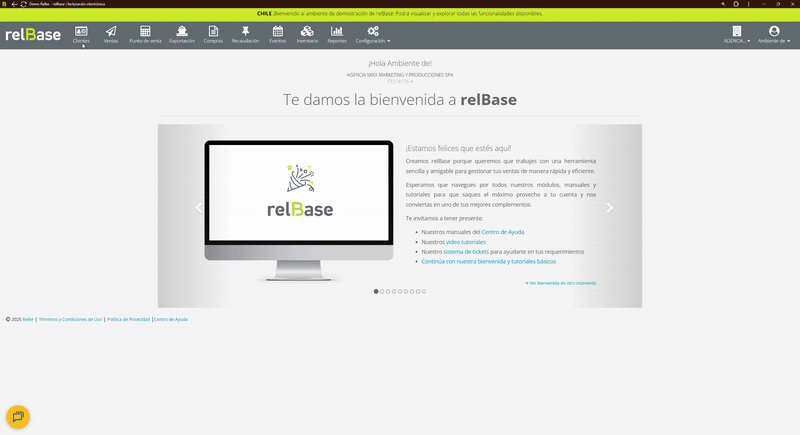Open the Eventos calendar icon

[277, 32]
